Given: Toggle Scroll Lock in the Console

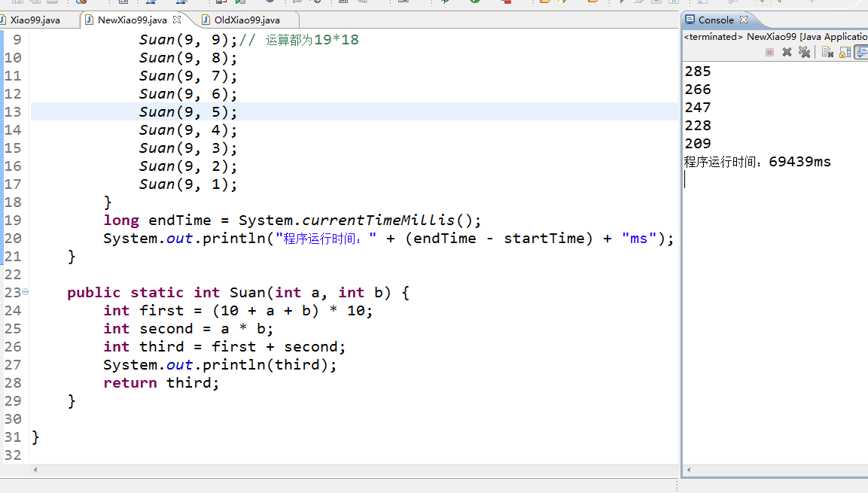Looking at the screenshot, I should [845, 52].
